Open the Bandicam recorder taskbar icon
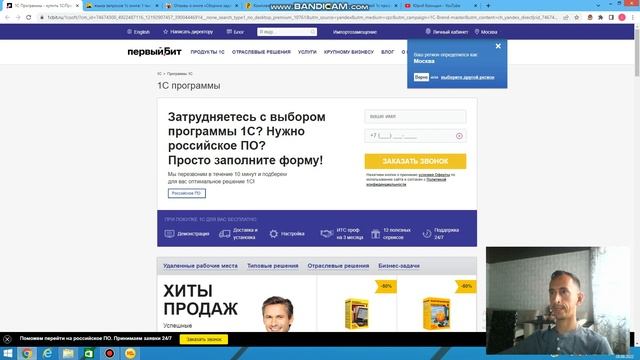640x360 pixels. pyautogui.click(x=109, y=353)
